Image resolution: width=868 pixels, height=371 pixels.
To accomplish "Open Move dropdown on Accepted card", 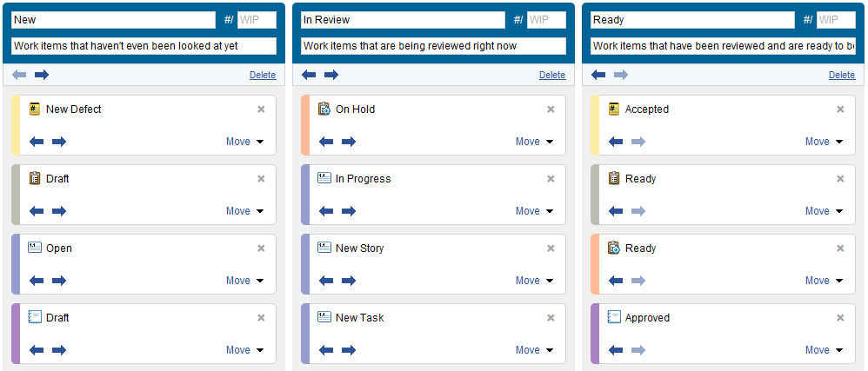I will pos(824,142).
